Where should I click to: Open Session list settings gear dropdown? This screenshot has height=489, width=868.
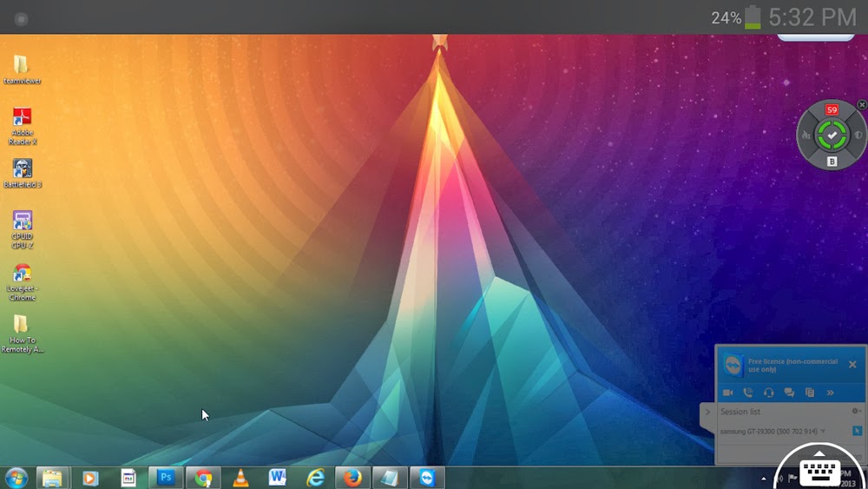856,411
